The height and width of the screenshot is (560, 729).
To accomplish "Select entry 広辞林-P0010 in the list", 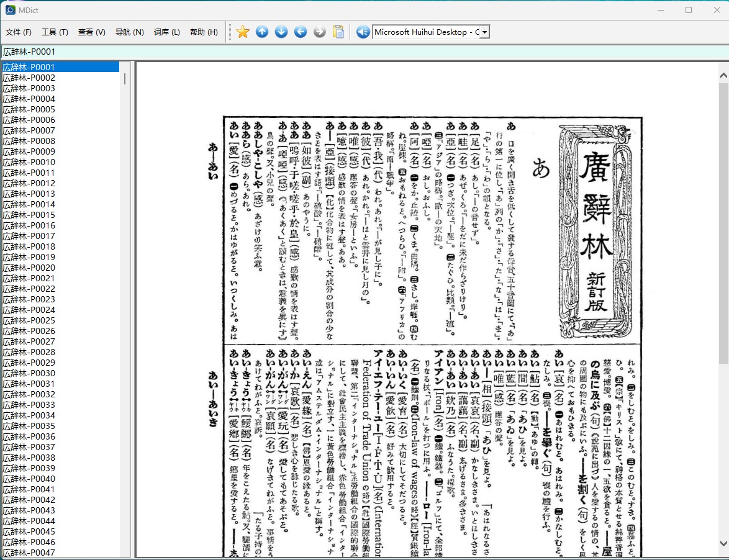I will tap(60, 162).
